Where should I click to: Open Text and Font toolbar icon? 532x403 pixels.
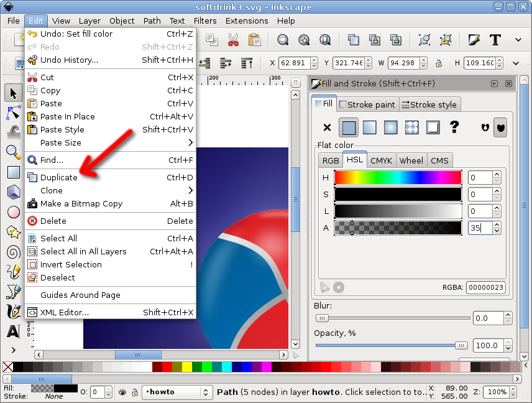[495, 40]
